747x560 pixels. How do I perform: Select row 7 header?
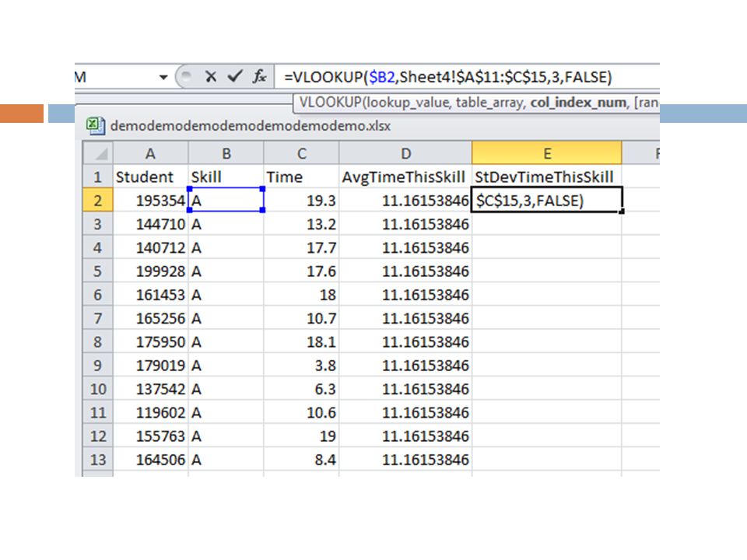tap(98, 318)
